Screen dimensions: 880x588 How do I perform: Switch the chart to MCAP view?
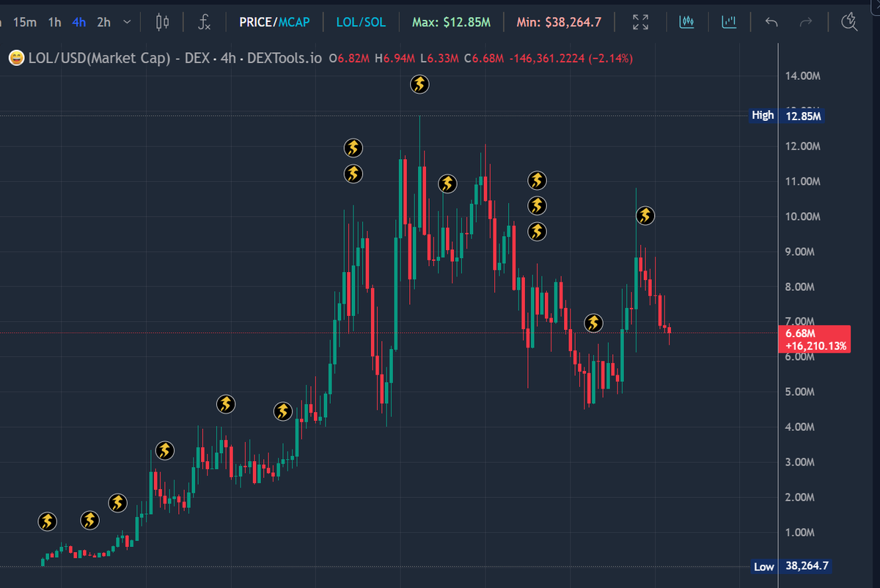(x=293, y=22)
